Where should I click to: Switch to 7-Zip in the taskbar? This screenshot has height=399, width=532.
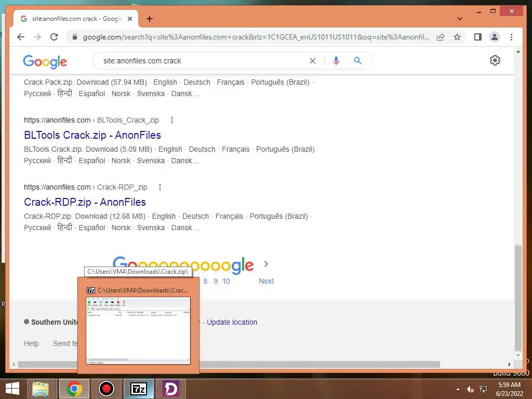[x=138, y=389]
